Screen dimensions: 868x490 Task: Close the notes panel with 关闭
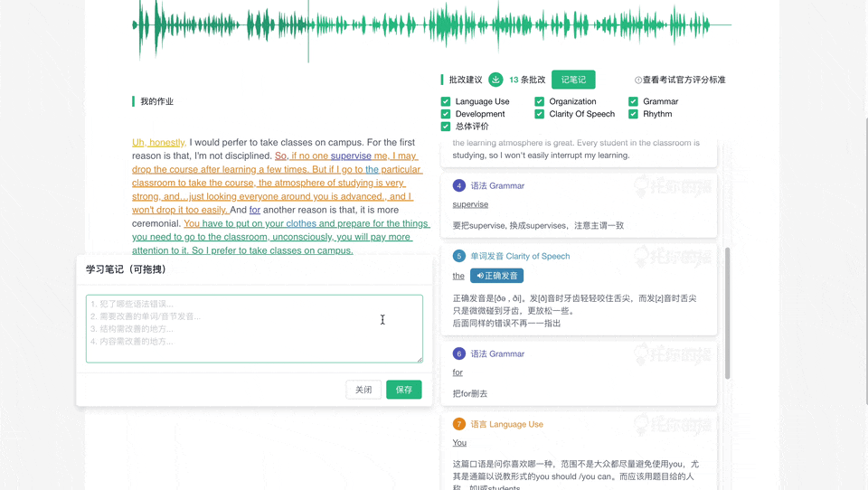click(363, 390)
